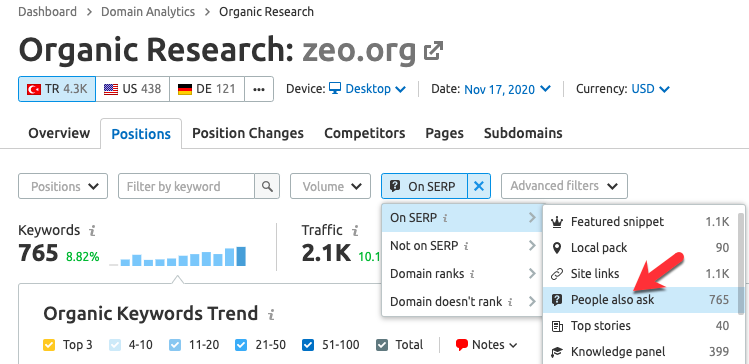Select the Turkey flag TR 4.3K database
The image size is (749, 364).
point(57,89)
